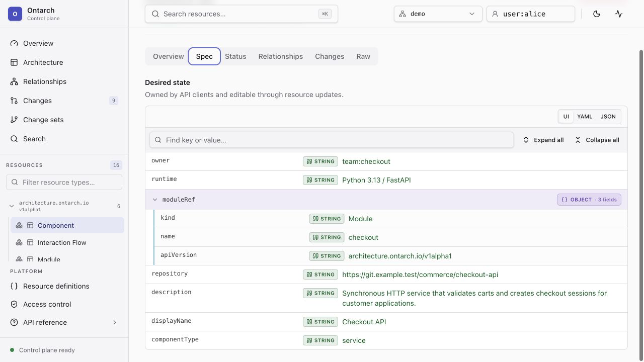Click the Find key or value field
Image resolution: width=644 pixels, height=362 pixels.
click(x=332, y=140)
